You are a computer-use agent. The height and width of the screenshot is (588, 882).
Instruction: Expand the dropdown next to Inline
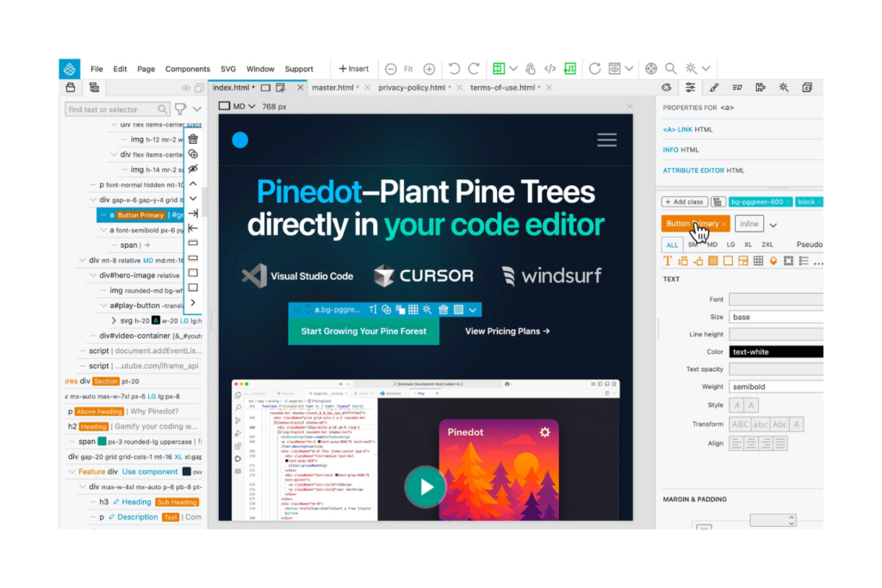click(x=773, y=225)
